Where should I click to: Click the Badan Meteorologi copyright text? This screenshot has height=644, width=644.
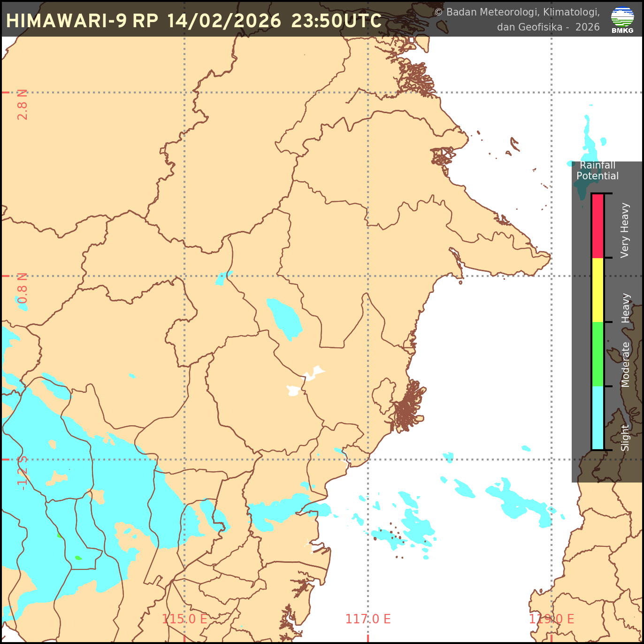click(518, 13)
